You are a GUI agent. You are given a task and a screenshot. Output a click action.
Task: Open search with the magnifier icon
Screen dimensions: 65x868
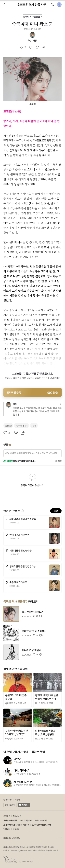click(52, 4)
